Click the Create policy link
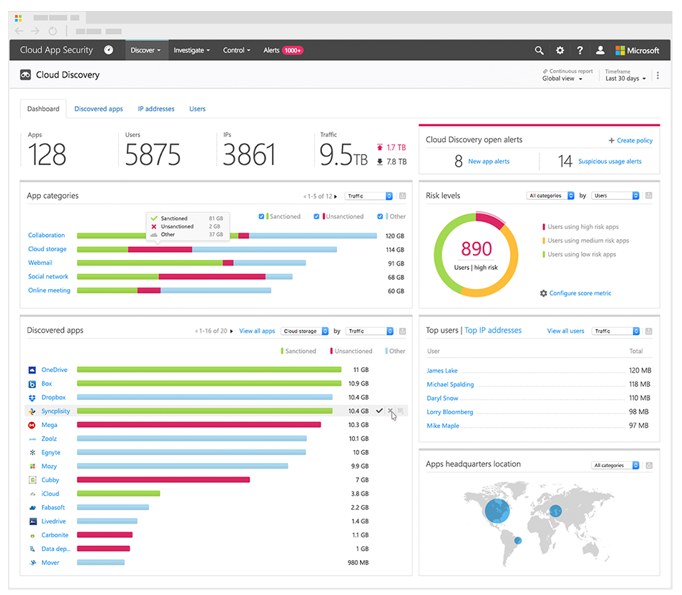 630,141
